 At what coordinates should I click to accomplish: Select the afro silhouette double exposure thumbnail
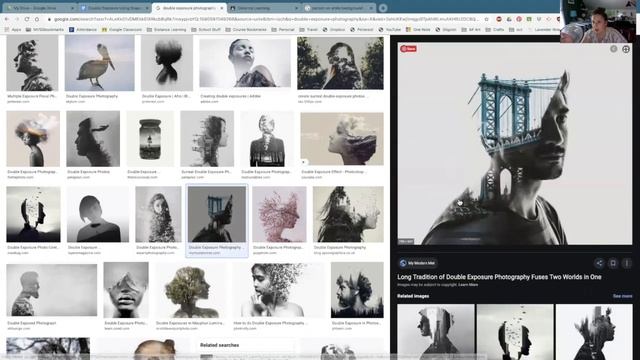coord(167,63)
